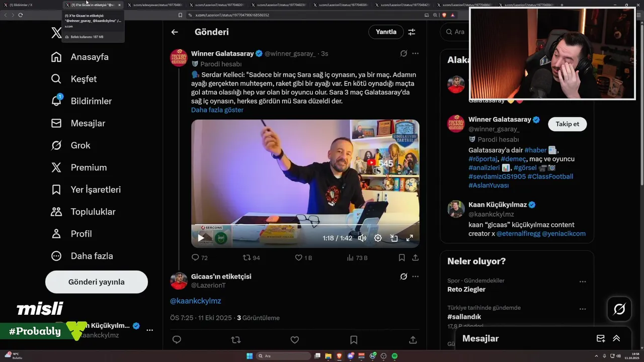Open more options for the #sallandık trend
This screenshot has height=362, width=644.
coord(583,309)
